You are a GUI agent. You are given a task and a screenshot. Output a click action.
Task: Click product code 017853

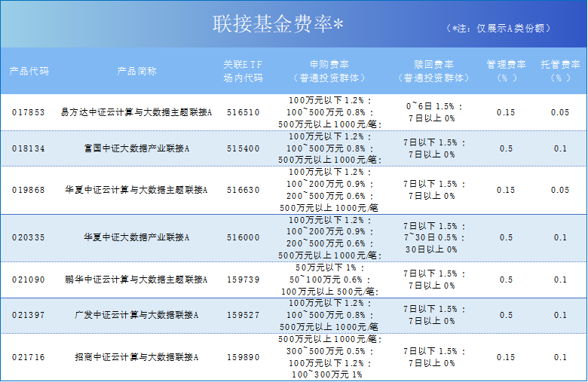(x=29, y=112)
